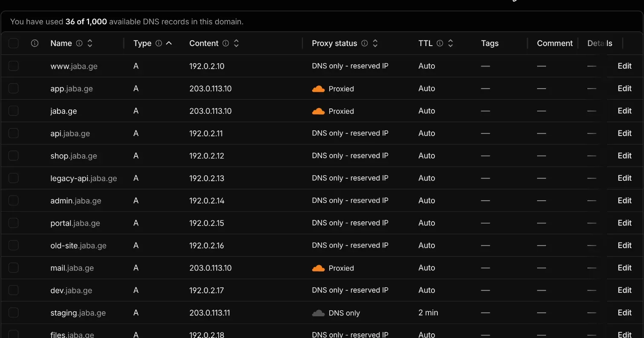Image resolution: width=644 pixels, height=338 pixels.
Task: Click the info icon beside the Type header
Action: click(159, 43)
